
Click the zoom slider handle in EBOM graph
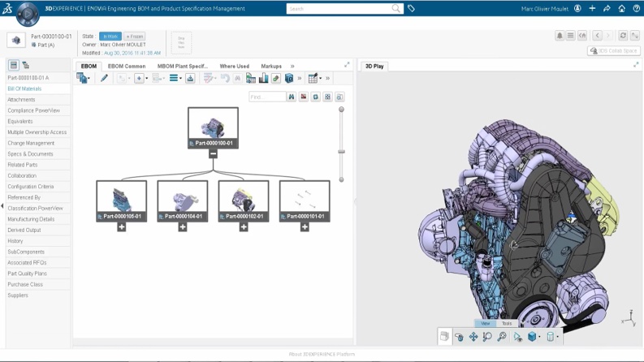pos(341,152)
